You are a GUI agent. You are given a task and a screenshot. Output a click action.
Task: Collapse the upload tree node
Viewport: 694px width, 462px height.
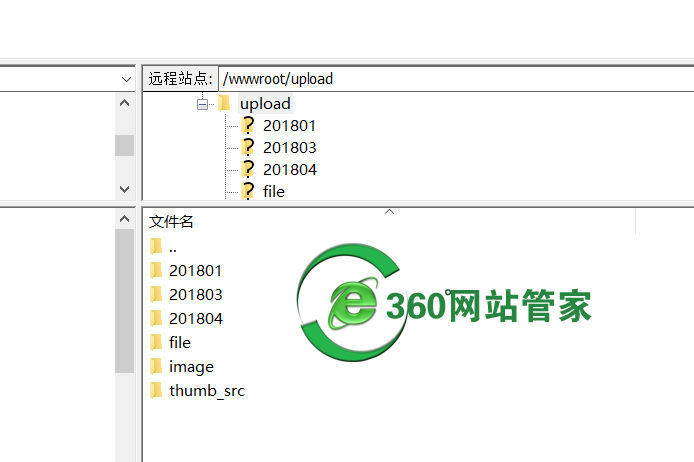(x=202, y=104)
